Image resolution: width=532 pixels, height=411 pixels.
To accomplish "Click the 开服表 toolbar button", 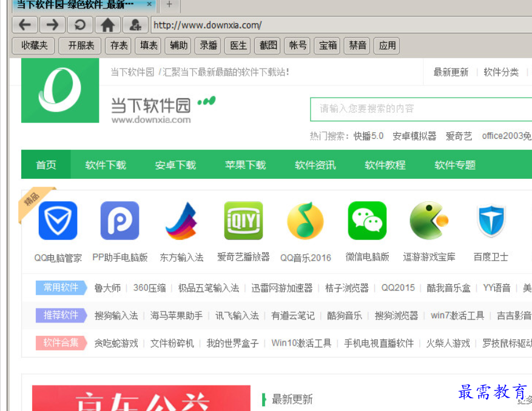I will [x=80, y=45].
